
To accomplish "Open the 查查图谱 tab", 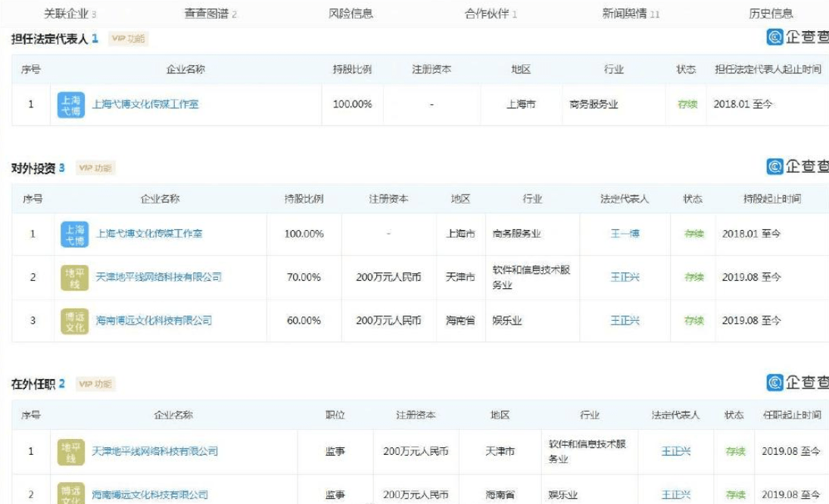I will (x=210, y=14).
